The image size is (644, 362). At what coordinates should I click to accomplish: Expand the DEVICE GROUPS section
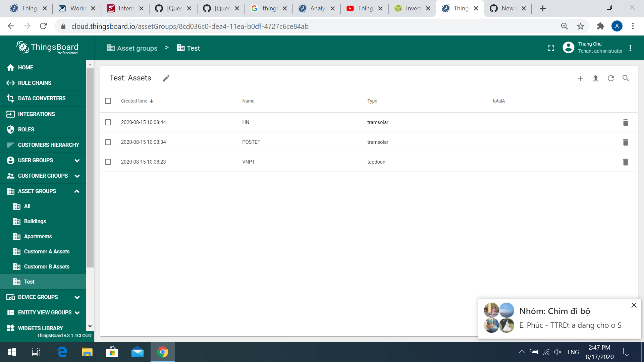(77, 297)
